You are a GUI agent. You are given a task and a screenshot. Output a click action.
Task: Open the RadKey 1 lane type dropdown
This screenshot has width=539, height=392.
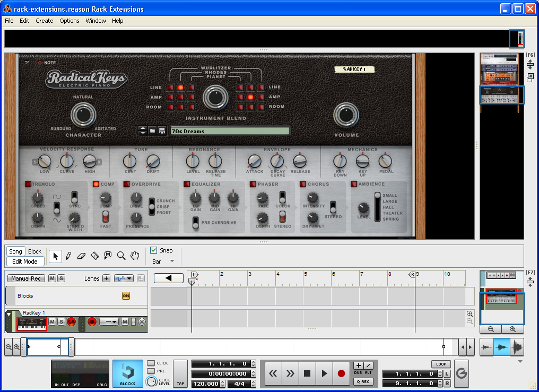coord(109,322)
